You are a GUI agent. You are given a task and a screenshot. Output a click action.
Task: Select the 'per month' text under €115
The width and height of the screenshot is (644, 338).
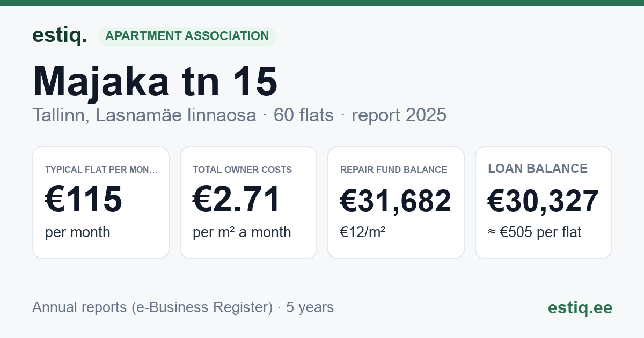pyautogui.click(x=78, y=232)
